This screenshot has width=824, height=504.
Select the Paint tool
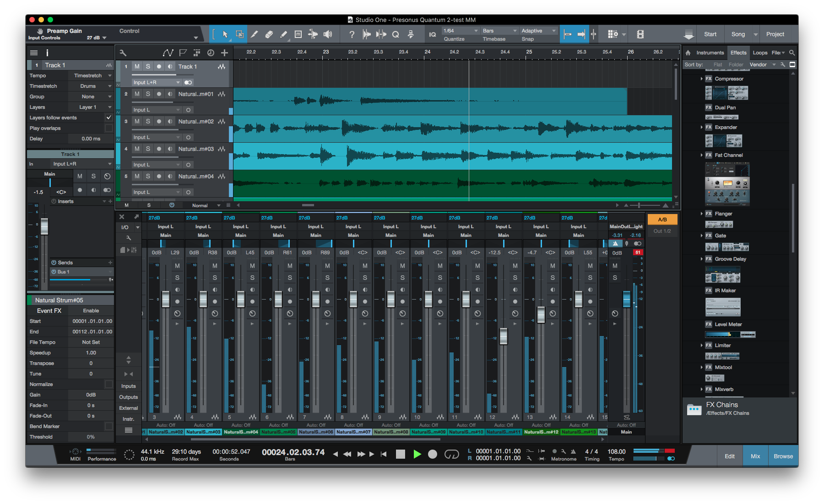(x=284, y=34)
